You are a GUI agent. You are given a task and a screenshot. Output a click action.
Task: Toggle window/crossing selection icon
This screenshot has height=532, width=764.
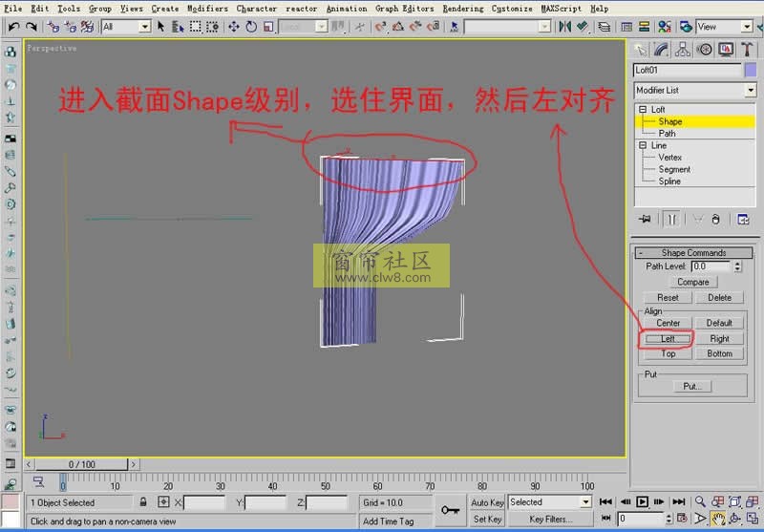click(212, 27)
